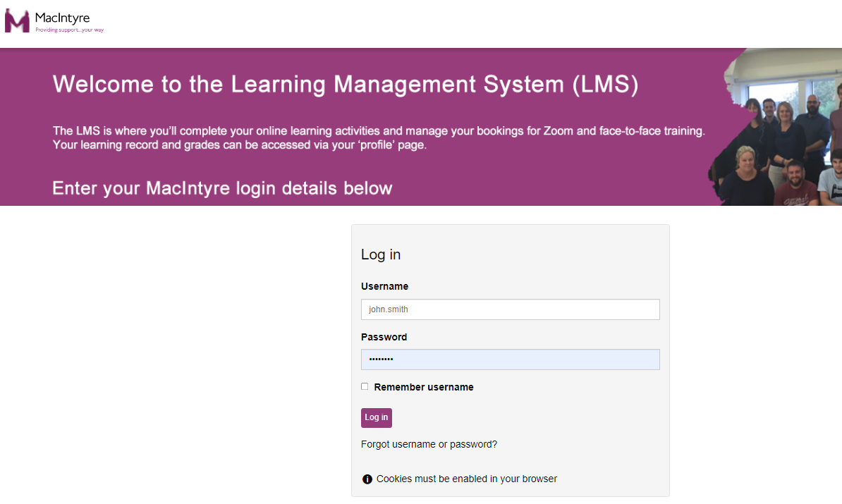Click the 'Username' field label
The height and width of the screenshot is (504, 842).
pos(384,287)
